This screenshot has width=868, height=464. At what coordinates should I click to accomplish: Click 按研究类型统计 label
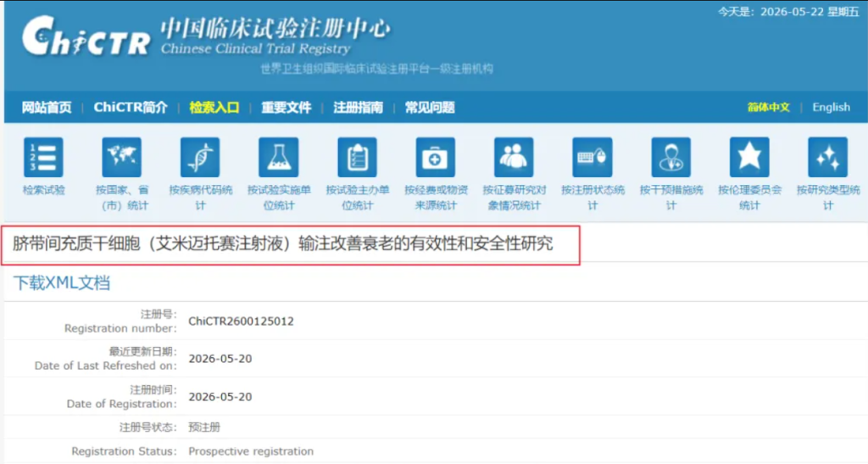click(x=828, y=198)
